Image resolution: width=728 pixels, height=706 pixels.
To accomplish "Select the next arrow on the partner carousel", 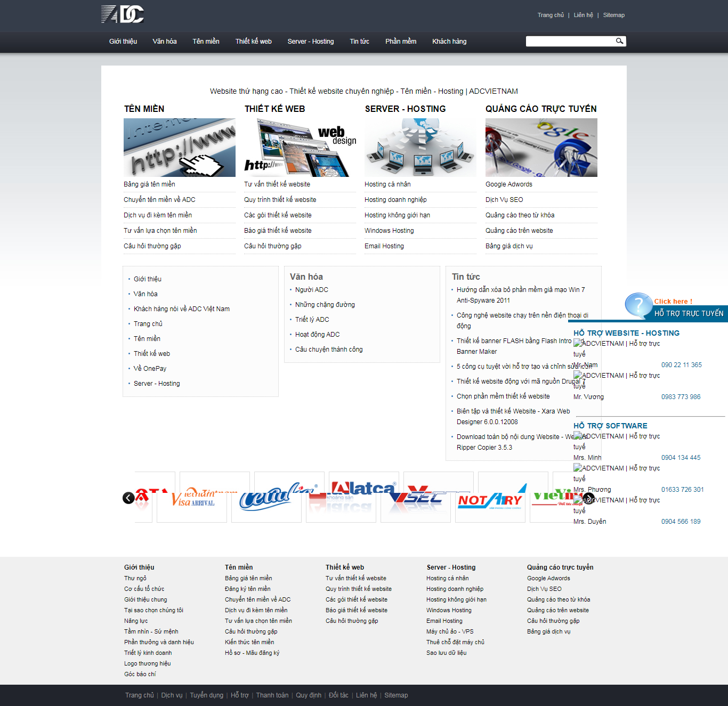I will pos(588,498).
